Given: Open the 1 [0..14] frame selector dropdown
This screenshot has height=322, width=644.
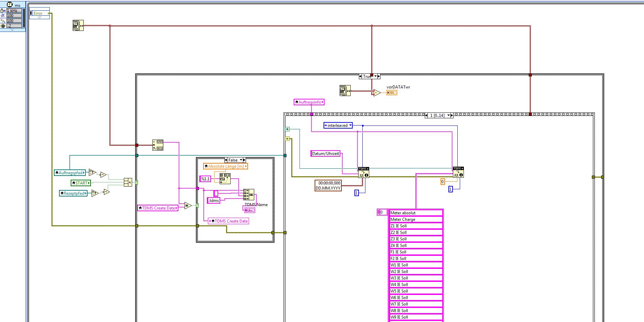Looking at the screenshot, I should click(448, 116).
